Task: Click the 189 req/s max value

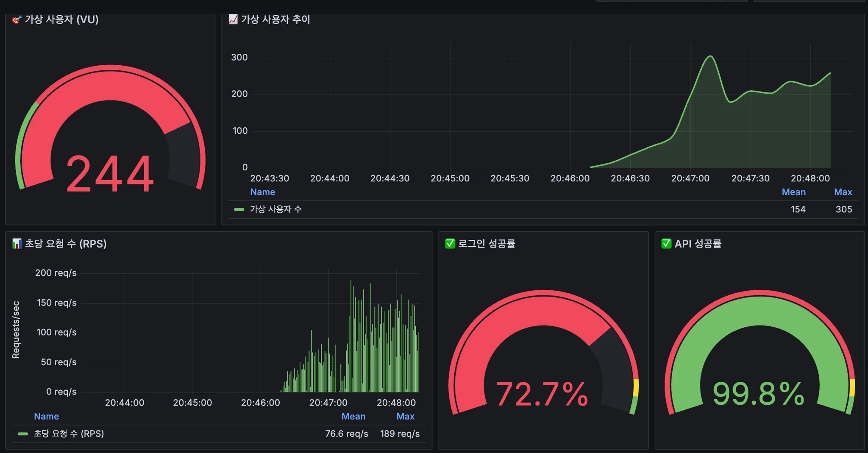Action: point(400,434)
